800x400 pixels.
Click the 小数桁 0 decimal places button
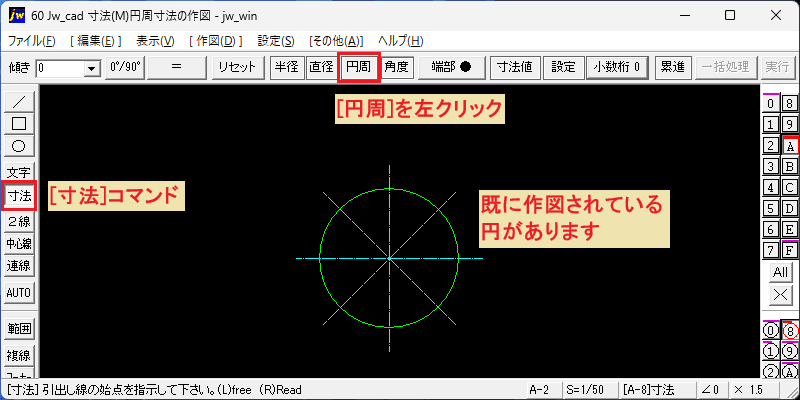tap(617, 67)
